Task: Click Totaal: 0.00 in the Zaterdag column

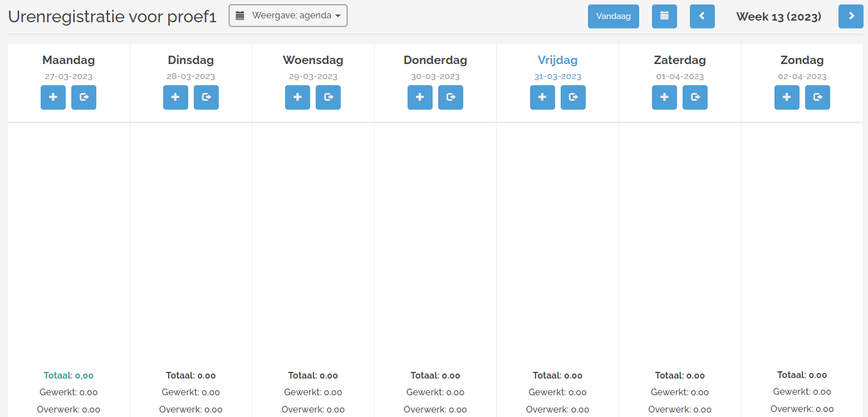Action: pyautogui.click(x=680, y=375)
